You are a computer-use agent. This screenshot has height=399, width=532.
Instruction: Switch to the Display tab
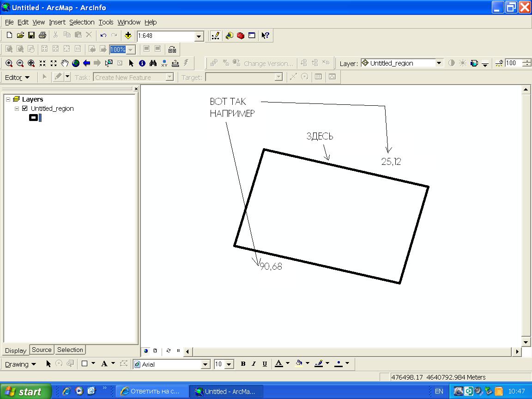[x=16, y=350]
